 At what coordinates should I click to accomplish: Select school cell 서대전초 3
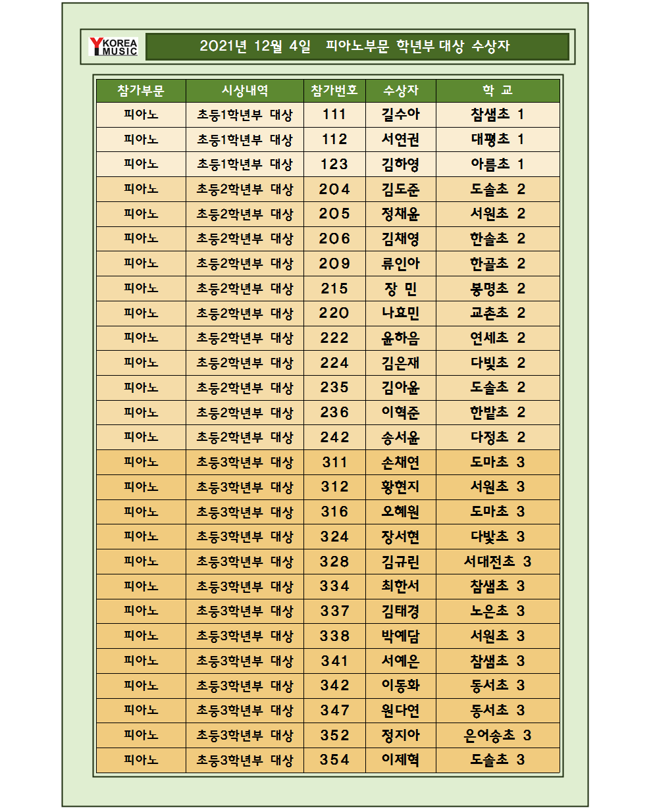pos(498,562)
